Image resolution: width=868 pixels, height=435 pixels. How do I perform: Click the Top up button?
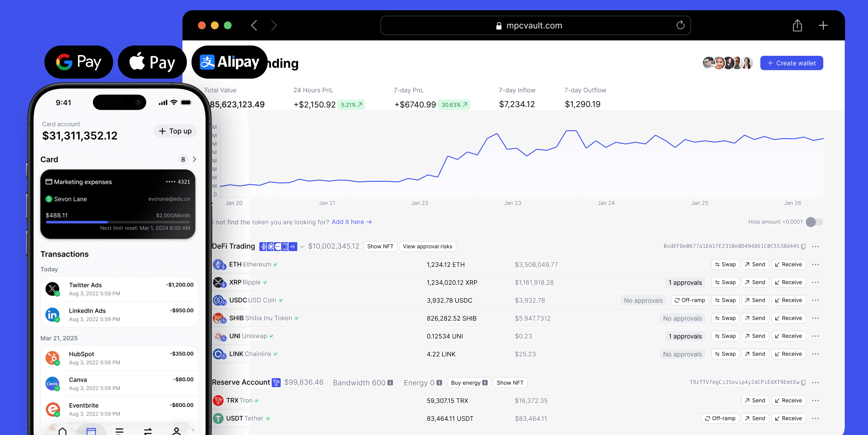coord(175,131)
